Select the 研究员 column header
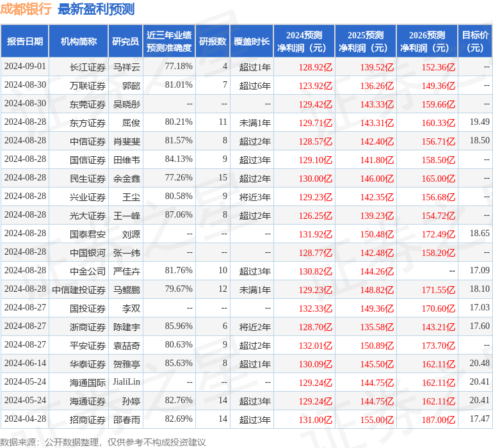The height and width of the screenshot is (448, 493). 125,41
